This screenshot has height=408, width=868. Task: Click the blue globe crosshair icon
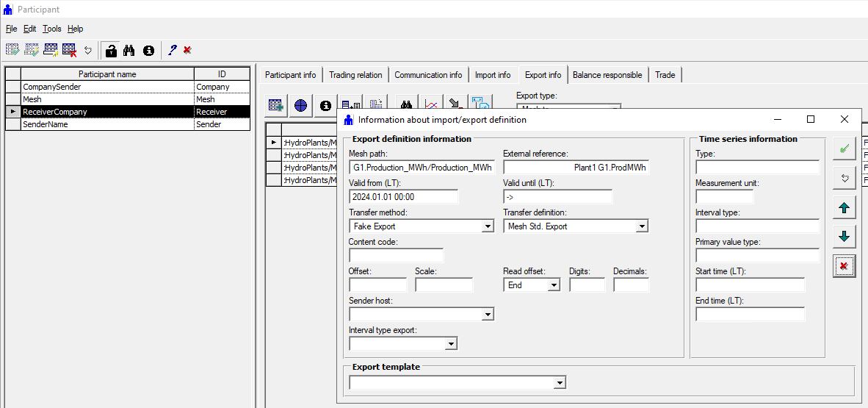(x=300, y=105)
